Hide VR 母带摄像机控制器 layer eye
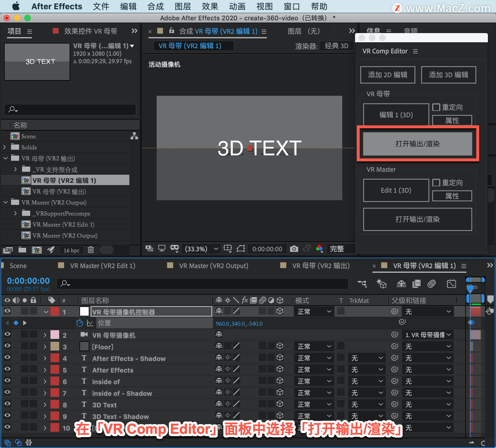Viewport: 496px width, 448px height. click(7, 311)
